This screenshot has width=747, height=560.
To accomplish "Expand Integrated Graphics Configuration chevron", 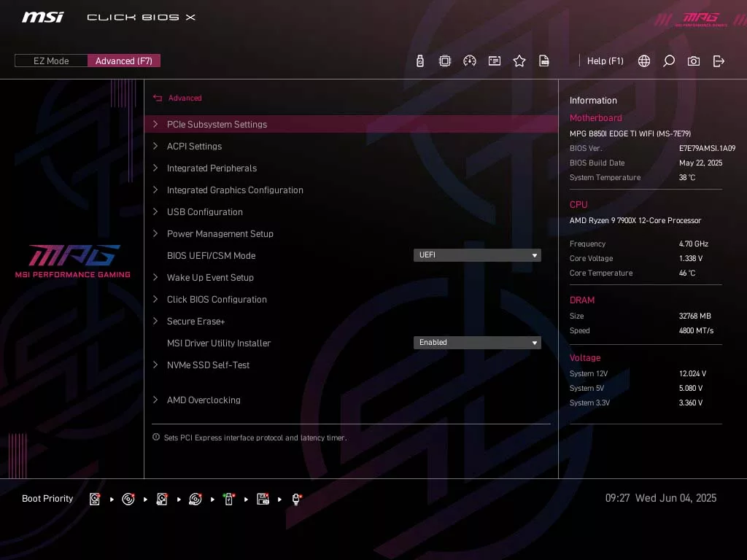I will point(155,190).
